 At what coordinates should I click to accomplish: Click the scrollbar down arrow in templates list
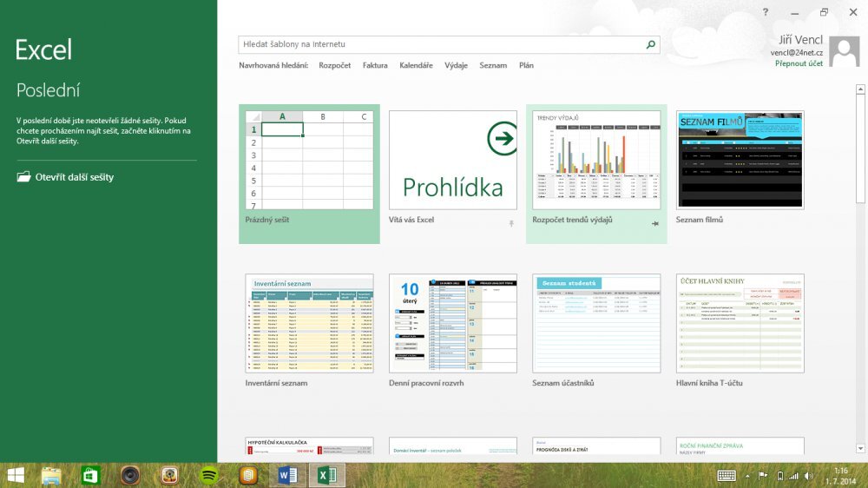pyautogui.click(x=860, y=448)
